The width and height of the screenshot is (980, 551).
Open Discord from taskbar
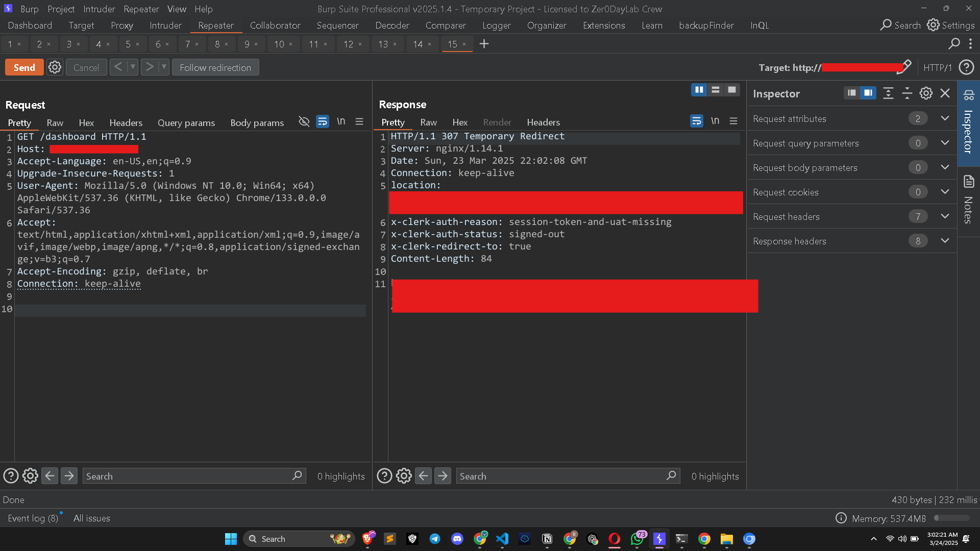(x=457, y=539)
